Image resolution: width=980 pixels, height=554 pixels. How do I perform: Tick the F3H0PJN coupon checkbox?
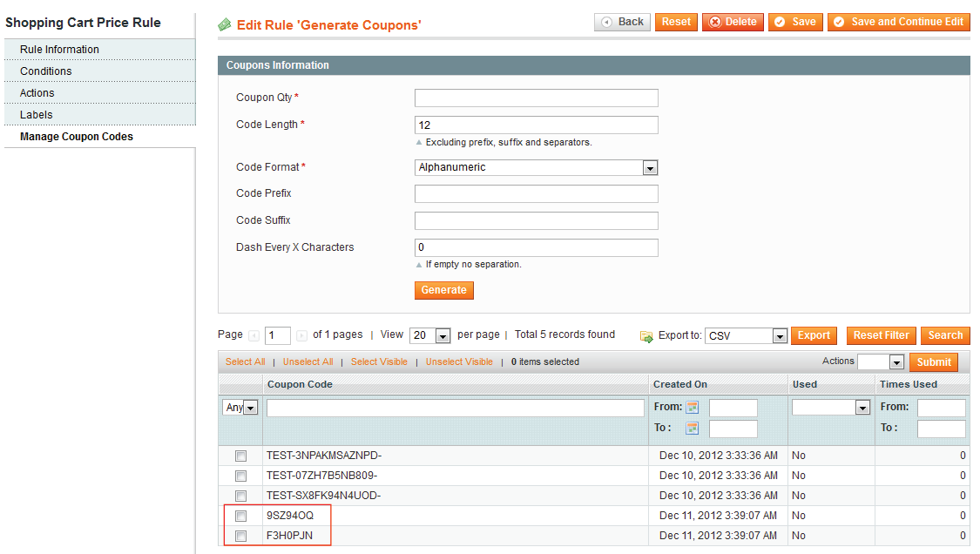tap(241, 536)
